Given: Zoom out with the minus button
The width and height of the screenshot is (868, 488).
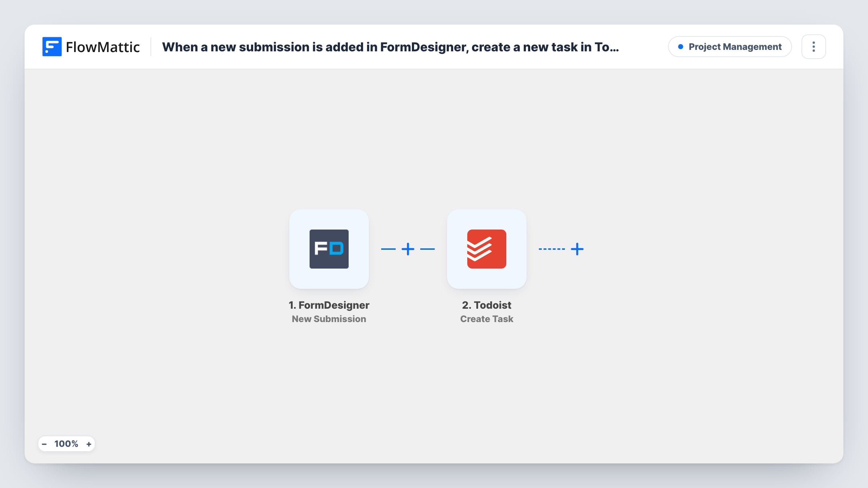Looking at the screenshot, I should pyautogui.click(x=44, y=444).
